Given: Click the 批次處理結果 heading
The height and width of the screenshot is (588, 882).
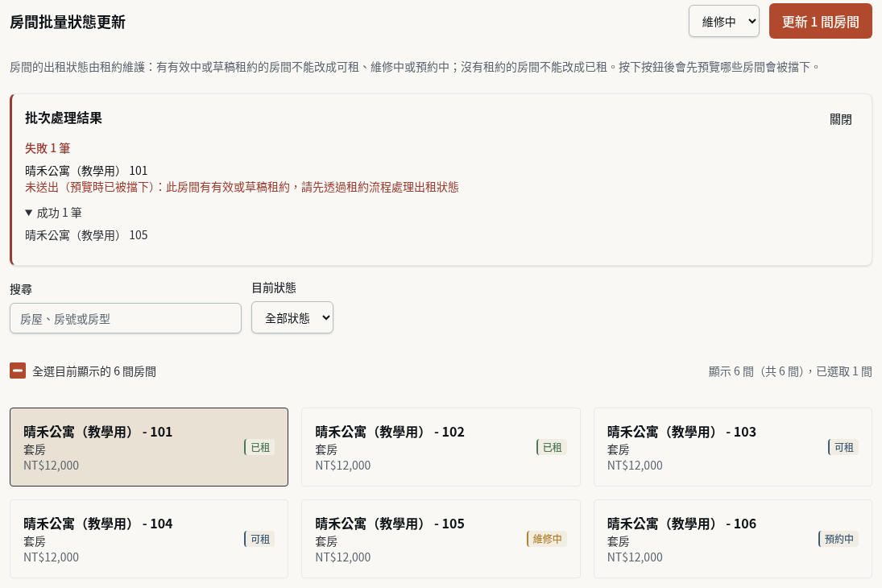Looking at the screenshot, I should tap(64, 118).
